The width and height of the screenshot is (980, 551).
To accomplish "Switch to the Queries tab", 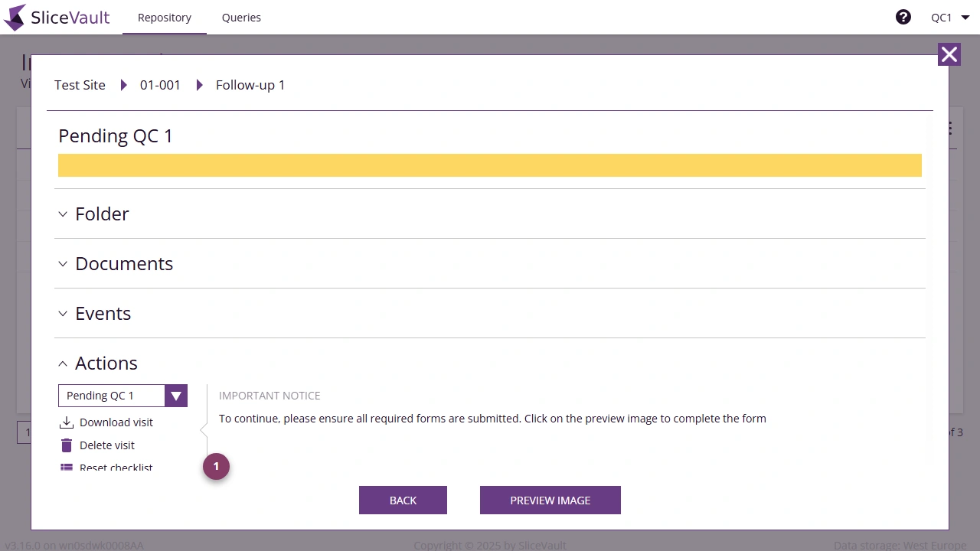I will [x=241, y=17].
